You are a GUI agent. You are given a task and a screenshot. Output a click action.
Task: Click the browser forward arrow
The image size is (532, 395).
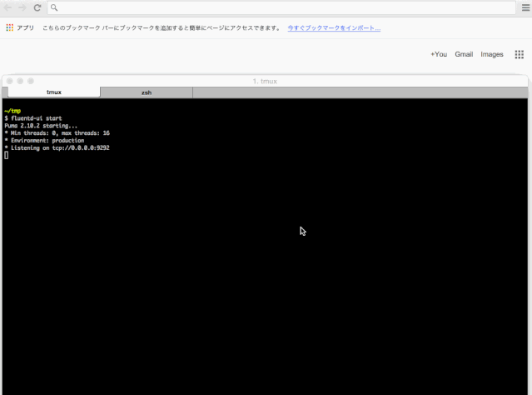point(22,7)
